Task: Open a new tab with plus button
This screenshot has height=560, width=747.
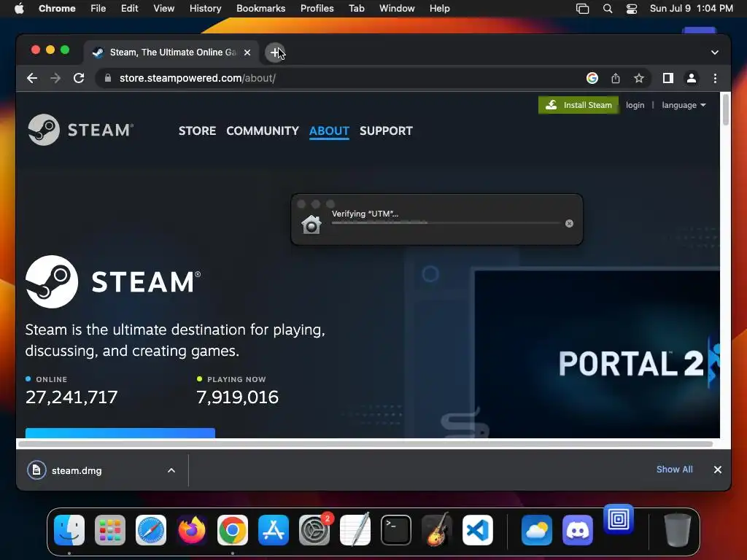Action: (x=275, y=52)
